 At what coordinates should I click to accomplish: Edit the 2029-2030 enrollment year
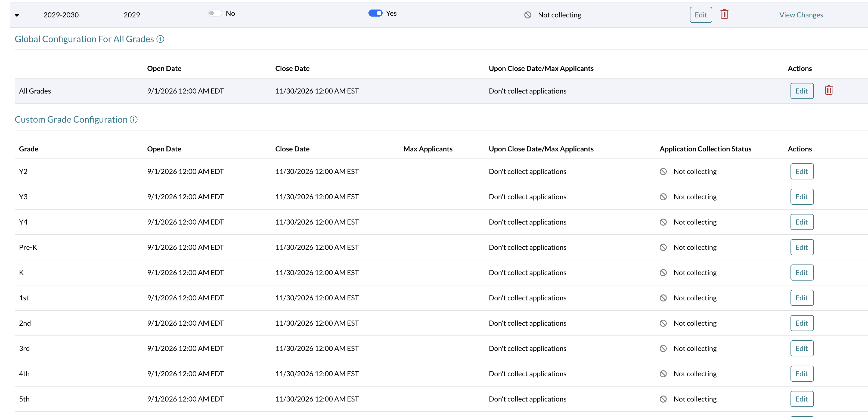point(700,15)
